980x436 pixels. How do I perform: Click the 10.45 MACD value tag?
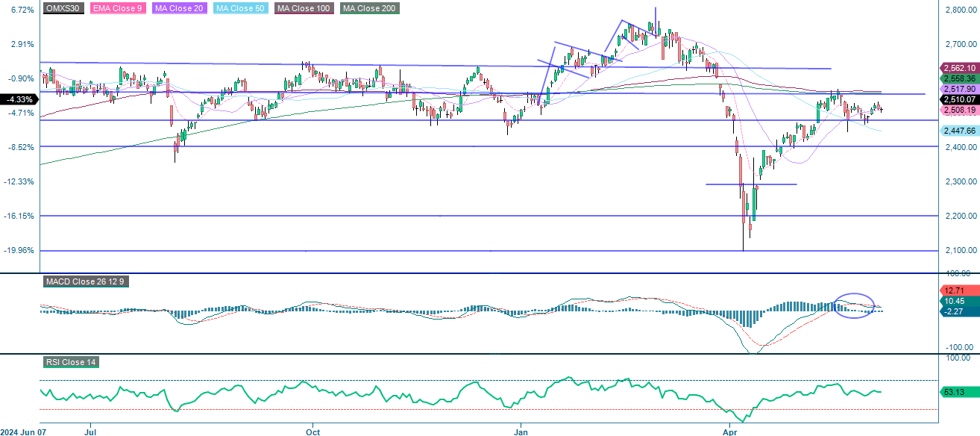click(x=958, y=301)
